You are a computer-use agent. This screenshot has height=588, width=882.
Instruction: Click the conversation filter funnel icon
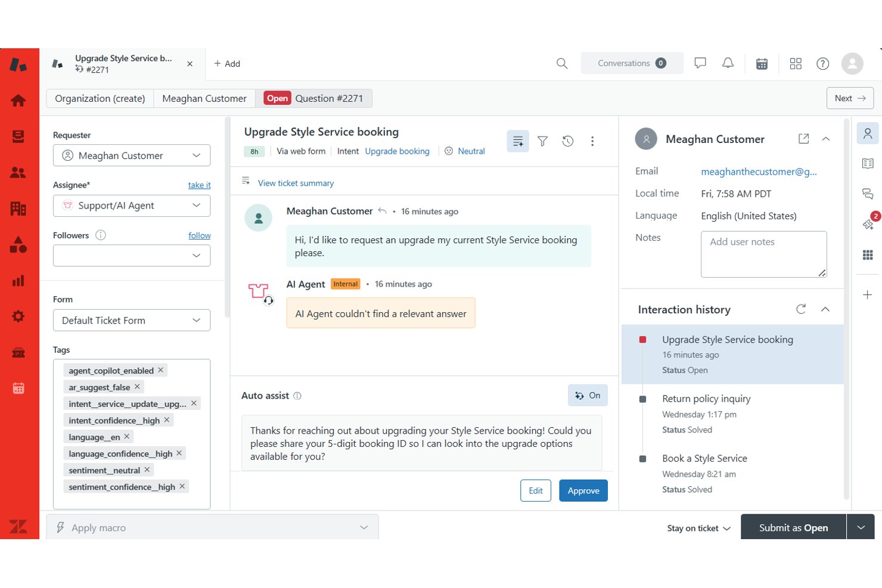(x=542, y=141)
